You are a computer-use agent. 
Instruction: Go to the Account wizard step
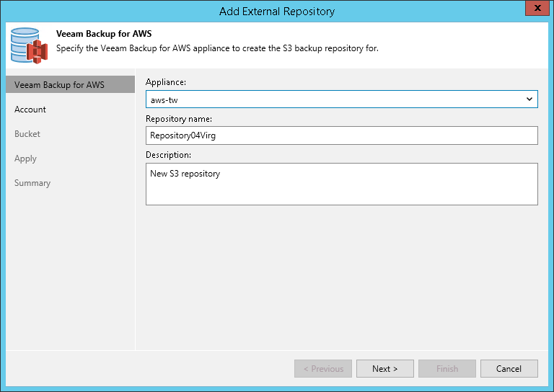point(30,110)
